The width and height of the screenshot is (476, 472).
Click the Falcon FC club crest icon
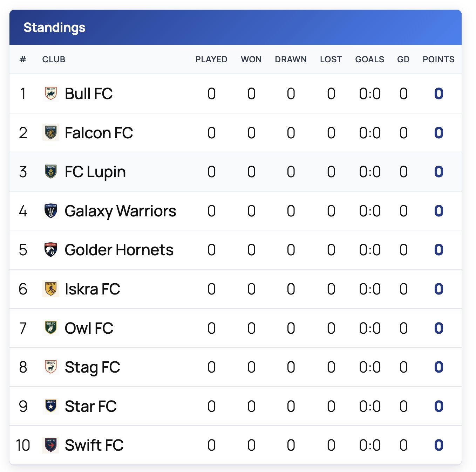[51, 133]
